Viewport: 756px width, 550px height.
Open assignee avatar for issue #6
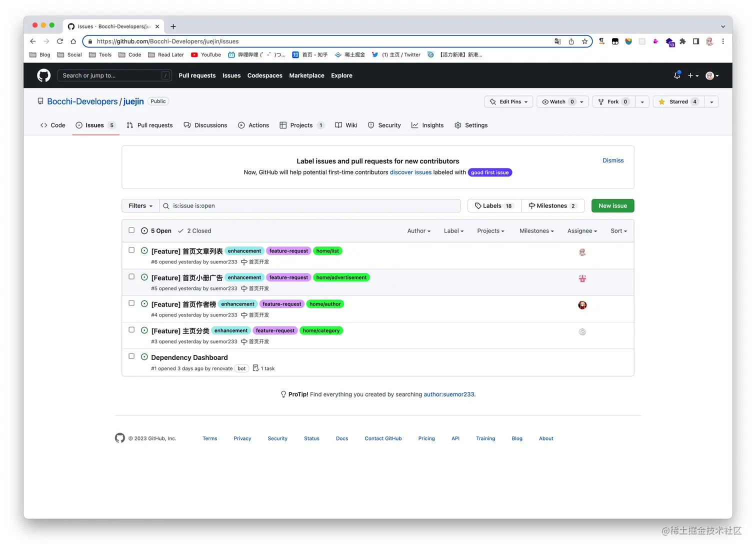click(x=582, y=252)
